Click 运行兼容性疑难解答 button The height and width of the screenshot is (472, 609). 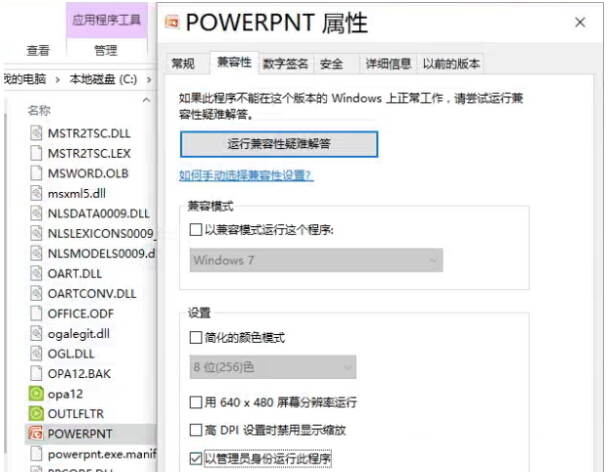[279, 144]
